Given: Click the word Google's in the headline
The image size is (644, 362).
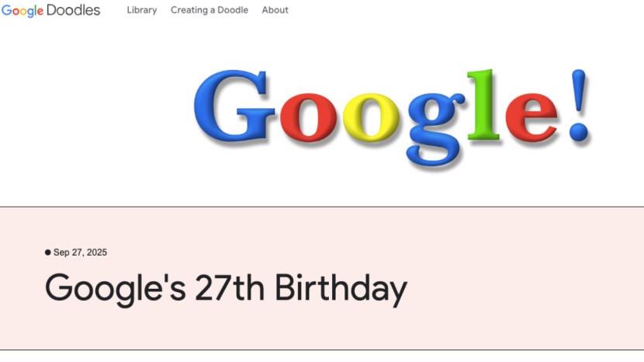Looking at the screenshot, I should pyautogui.click(x=116, y=288).
